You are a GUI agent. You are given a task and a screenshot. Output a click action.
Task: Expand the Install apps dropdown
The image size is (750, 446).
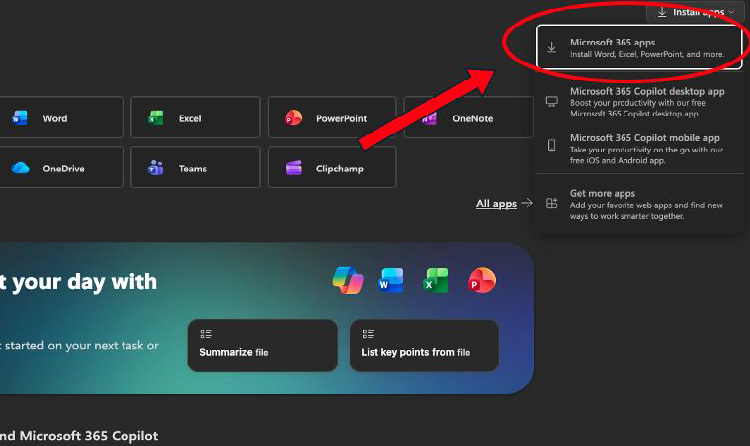(697, 11)
